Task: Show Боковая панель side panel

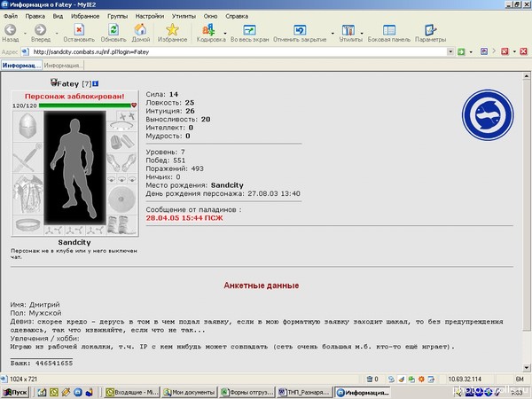Action: coord(389,30)
